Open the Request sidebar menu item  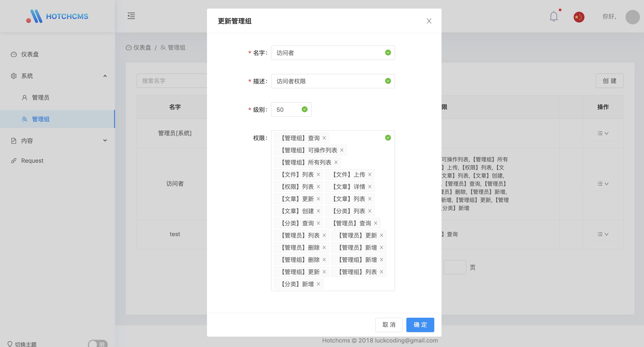pyautogui.click(x=32, y=161)
